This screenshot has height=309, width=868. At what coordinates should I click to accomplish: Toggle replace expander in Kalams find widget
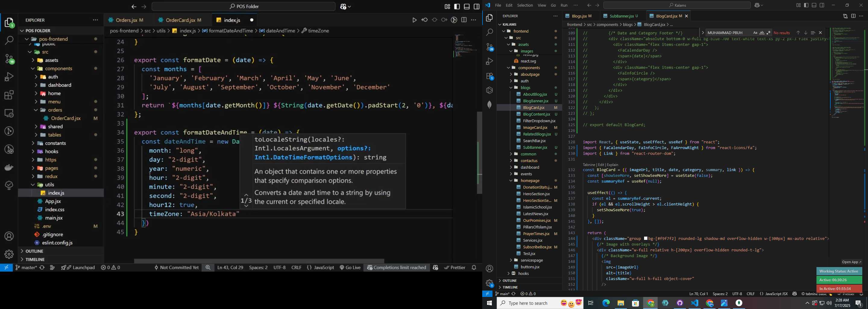[703, 33]
